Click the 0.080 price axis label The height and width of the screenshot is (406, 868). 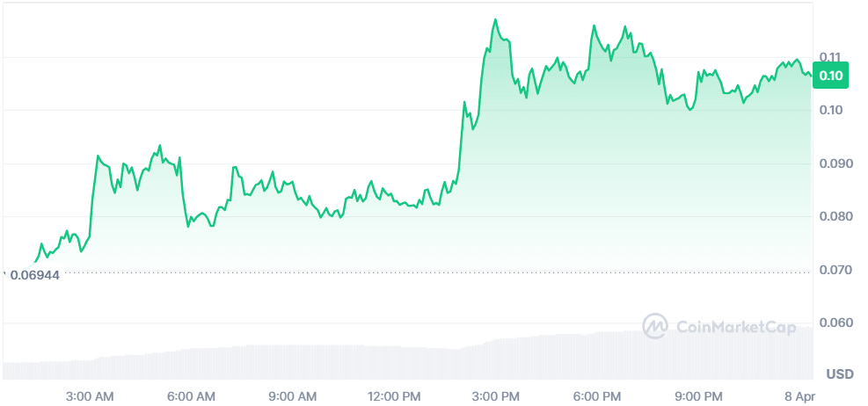tap(835, 216)
